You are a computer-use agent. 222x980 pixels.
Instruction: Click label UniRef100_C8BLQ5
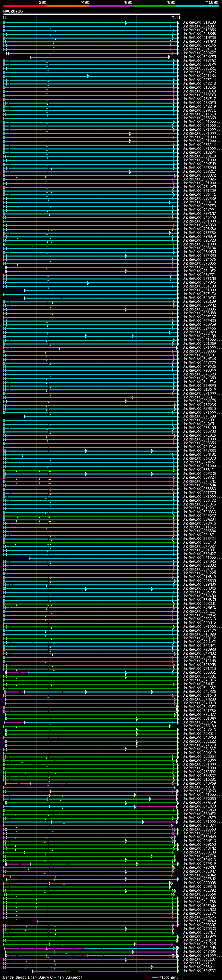[199, 428]
